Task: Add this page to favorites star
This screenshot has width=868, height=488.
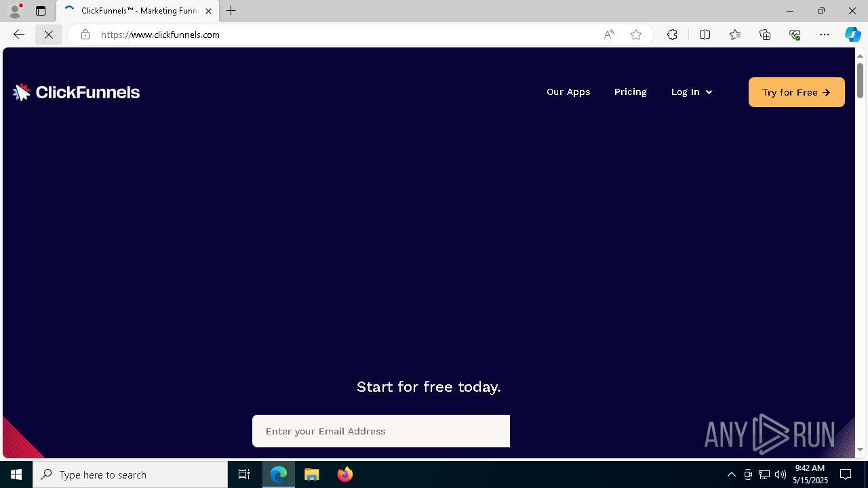Action: coord(636,35)
